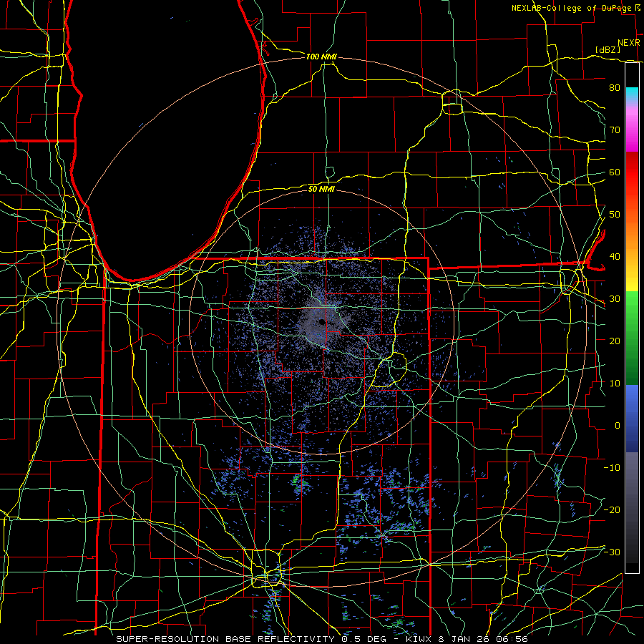The width and height of the screenshot is (644, 644).
Task: Click the 70 value on dBZ scale
Action: (615, 130)
